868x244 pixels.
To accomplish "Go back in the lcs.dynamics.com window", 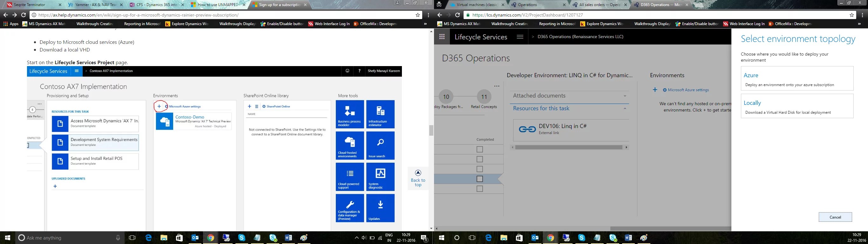I will tap(439, 15).
